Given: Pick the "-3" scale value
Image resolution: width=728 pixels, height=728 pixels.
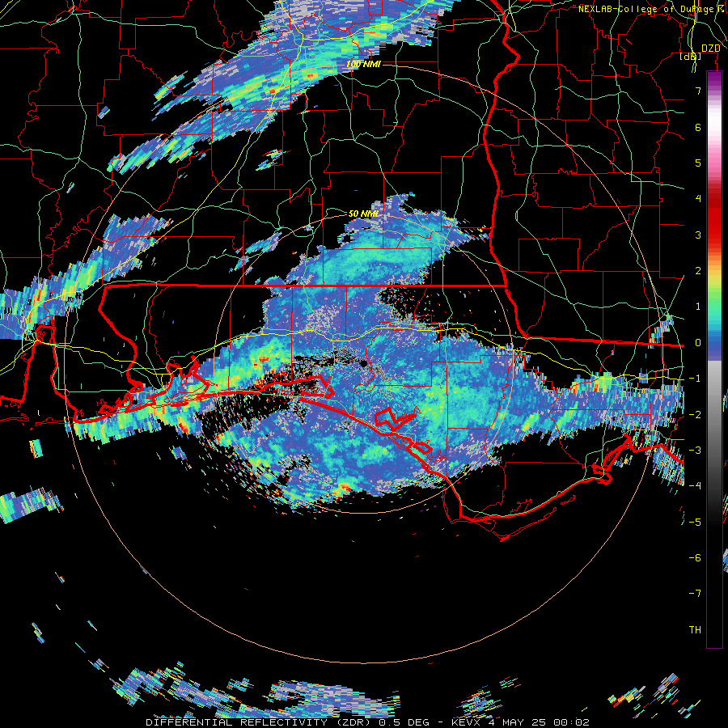Looking at the screenshot, I should tap(695, 450).
